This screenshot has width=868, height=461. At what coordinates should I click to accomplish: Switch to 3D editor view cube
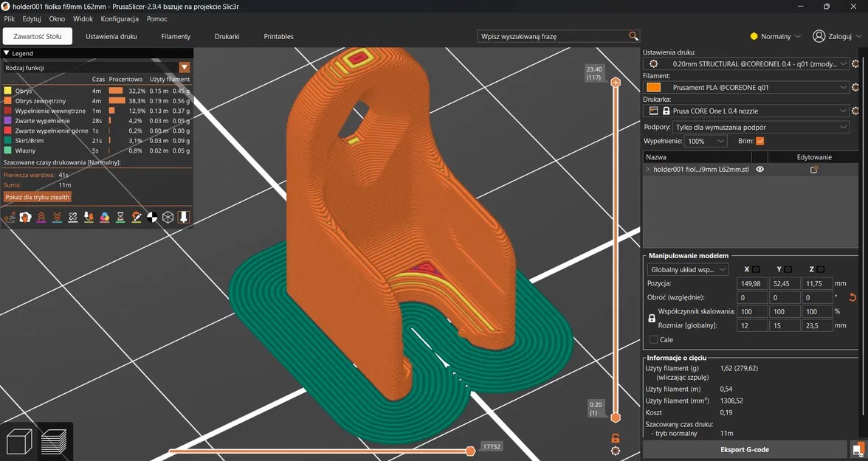(18, 442)
